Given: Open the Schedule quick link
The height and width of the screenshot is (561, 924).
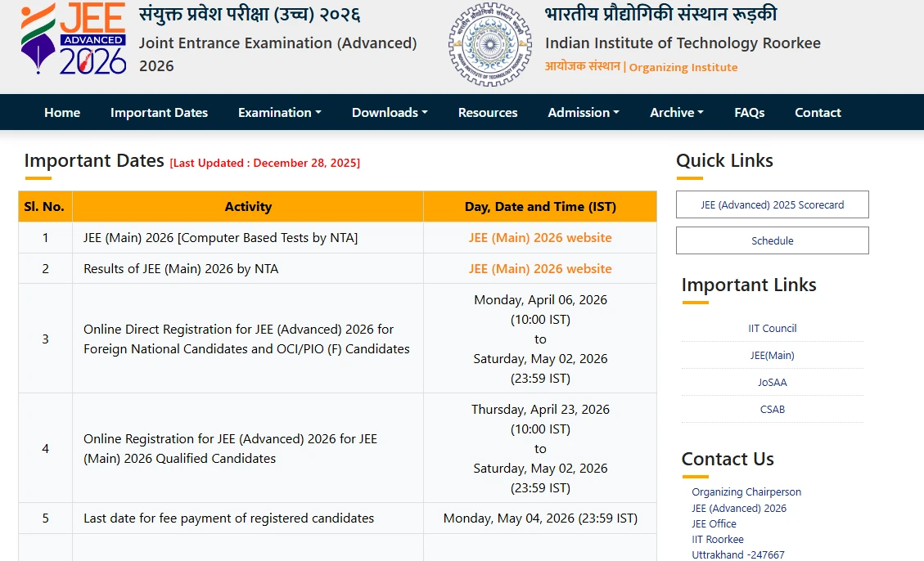Looking at the screenshot, I should tap(772, 240).
